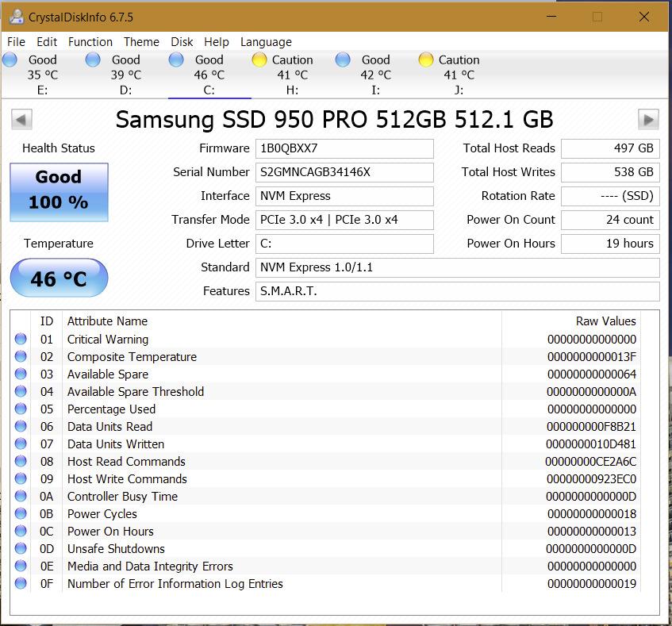Click the status orb beside Critical Warning
672x626 pixels.
pos(21,340)
